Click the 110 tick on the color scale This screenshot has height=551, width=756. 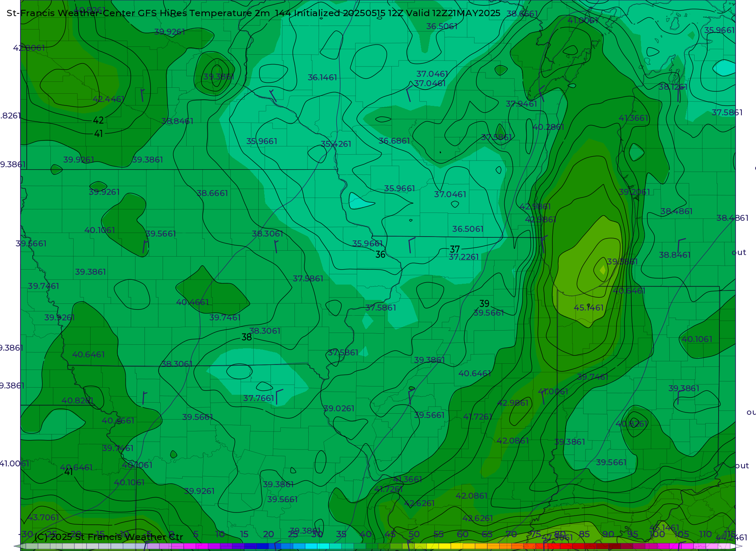click(x=706, y=534)
